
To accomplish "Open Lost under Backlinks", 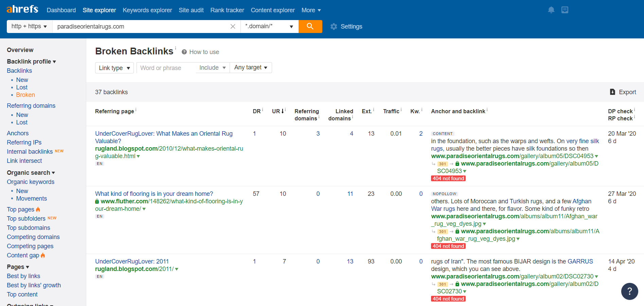I will [x=22, y=87].
